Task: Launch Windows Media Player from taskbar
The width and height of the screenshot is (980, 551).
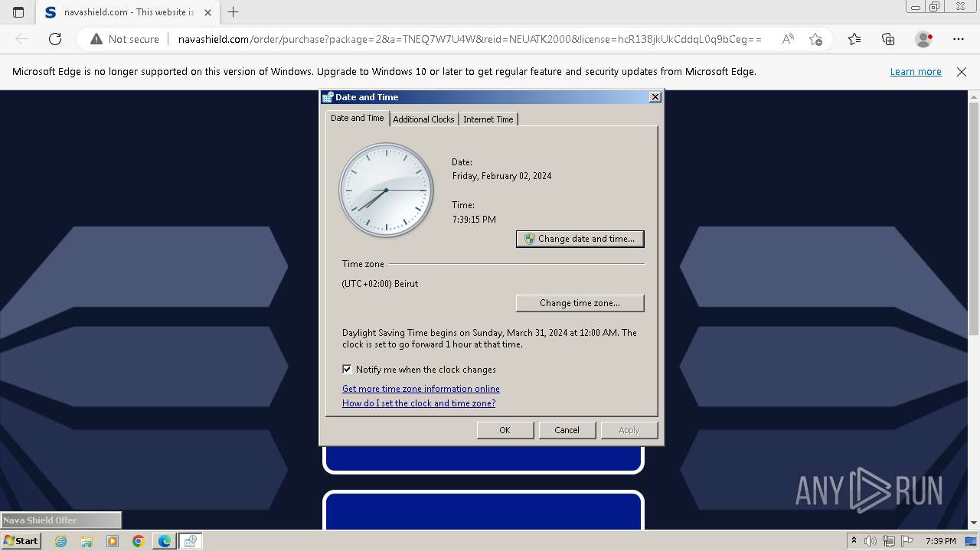Action: pyautogui.click(x=113, y=541)
